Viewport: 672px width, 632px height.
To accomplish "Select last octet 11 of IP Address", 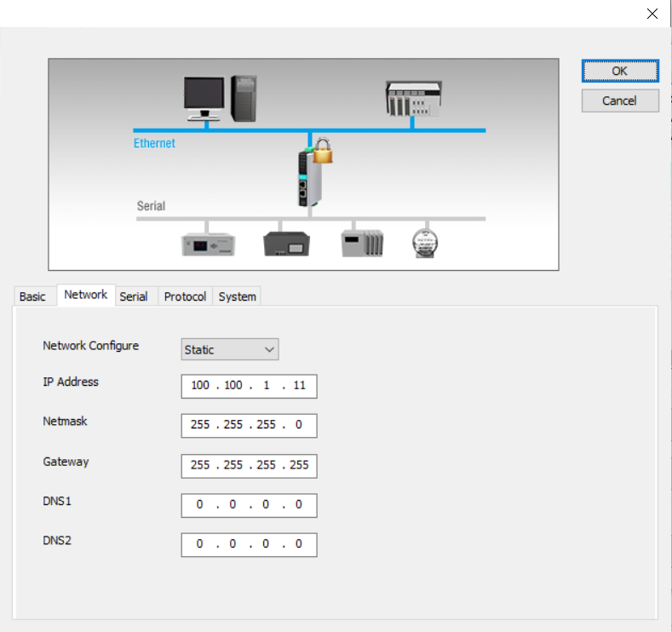I will [299, 385].
